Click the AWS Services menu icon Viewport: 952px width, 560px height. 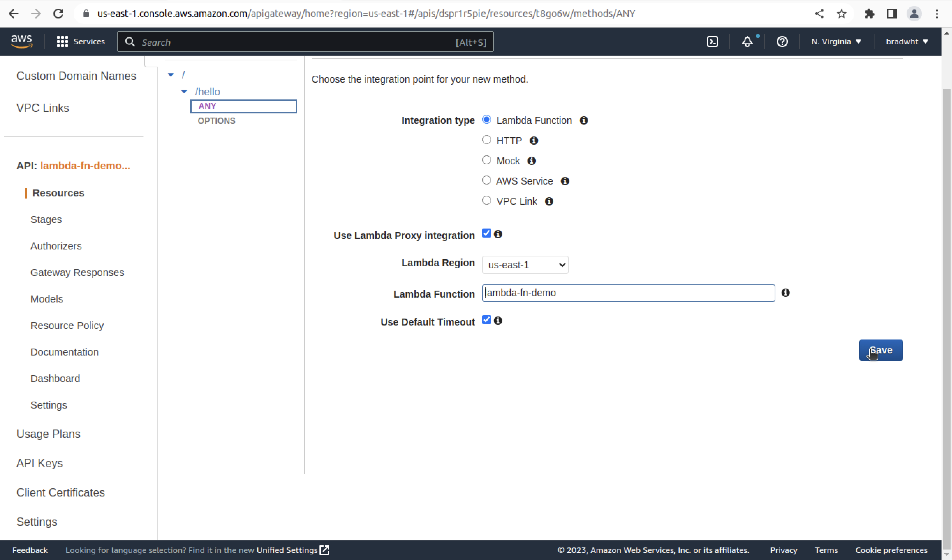(61, 42)
